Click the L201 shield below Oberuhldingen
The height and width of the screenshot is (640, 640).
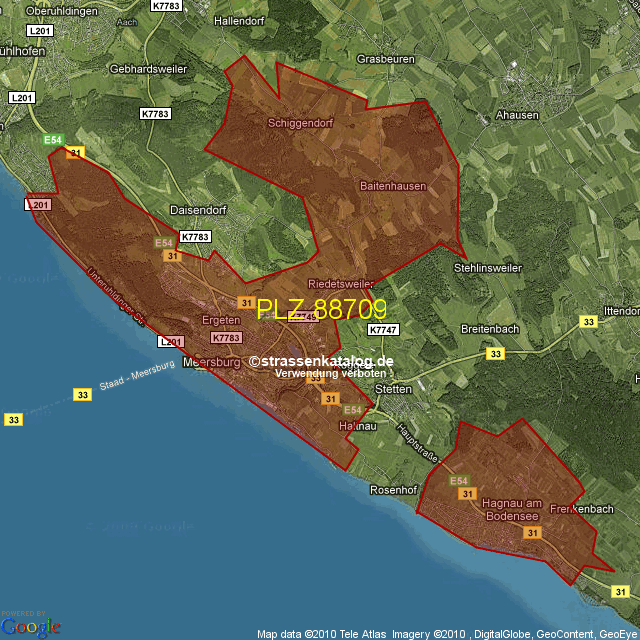pyautogui.click(x=41, y=31)
